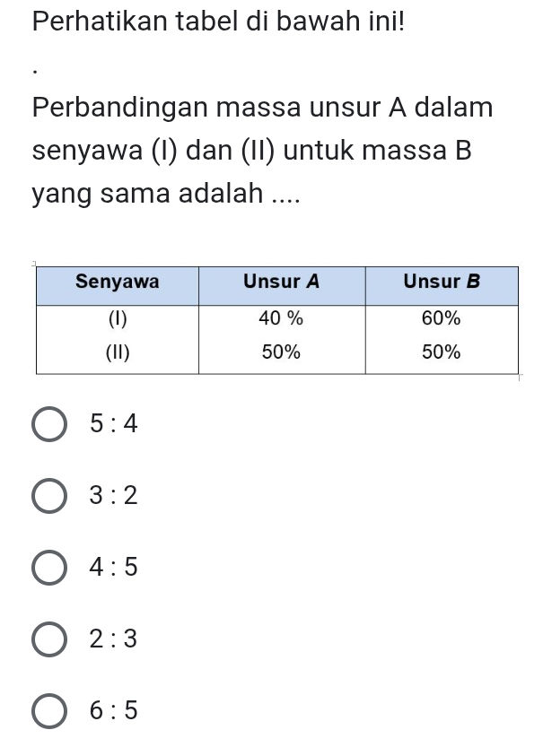Click the 60% table cell
This screenshot has width=543, height=756.
442,319
